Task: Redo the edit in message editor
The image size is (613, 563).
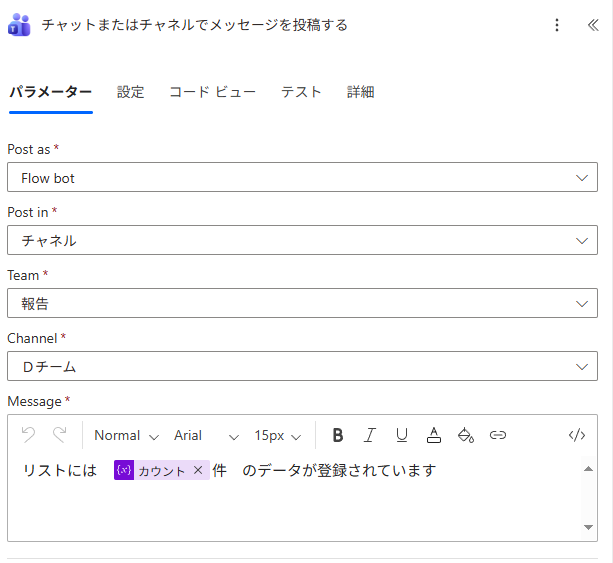Action: click(59, 435)
